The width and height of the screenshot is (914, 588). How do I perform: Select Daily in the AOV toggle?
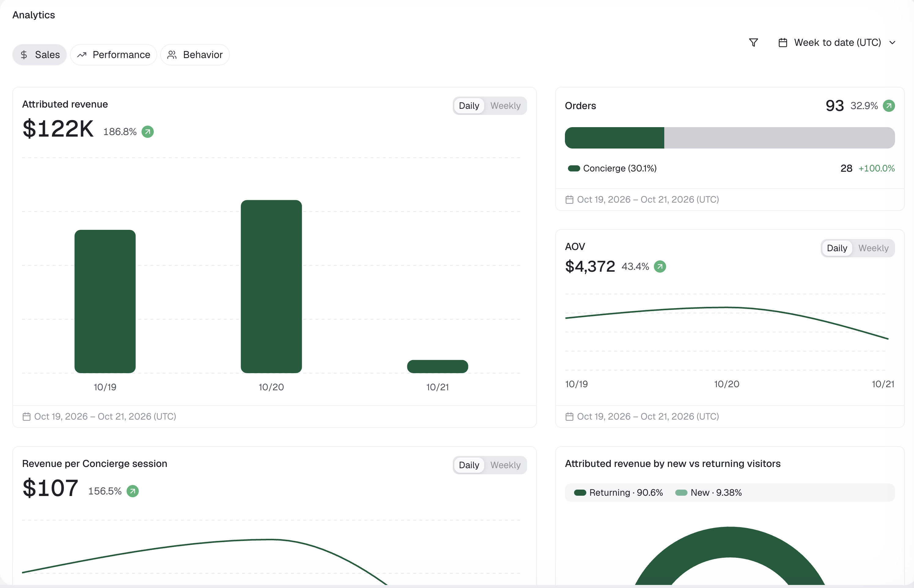pyautogui.click(x=837, y=248)
